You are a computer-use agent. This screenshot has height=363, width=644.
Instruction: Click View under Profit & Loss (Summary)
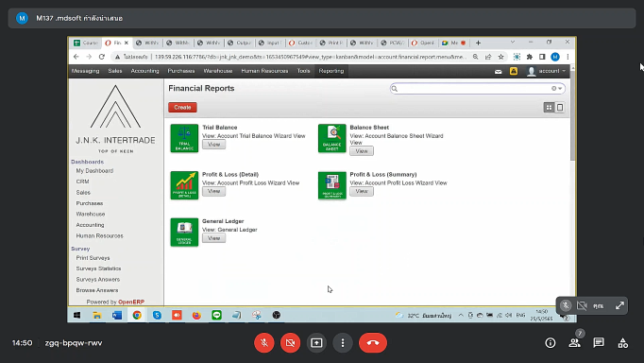click(x=362, y=191)
